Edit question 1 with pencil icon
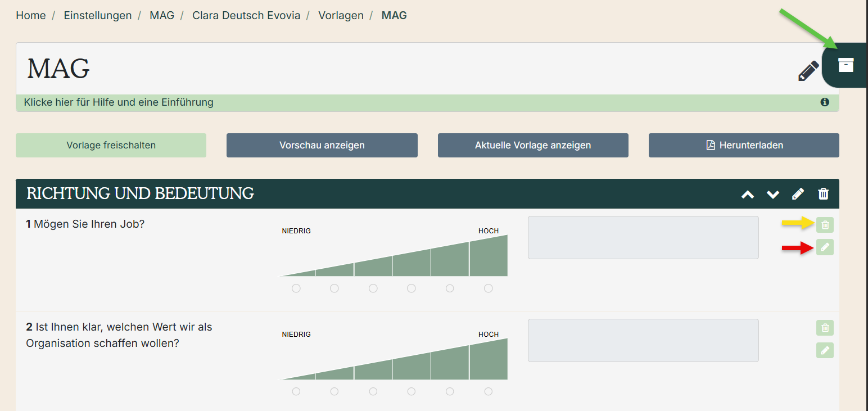This screenshot has width=868, height=411. pyautogui.click(x=825, y=247)
